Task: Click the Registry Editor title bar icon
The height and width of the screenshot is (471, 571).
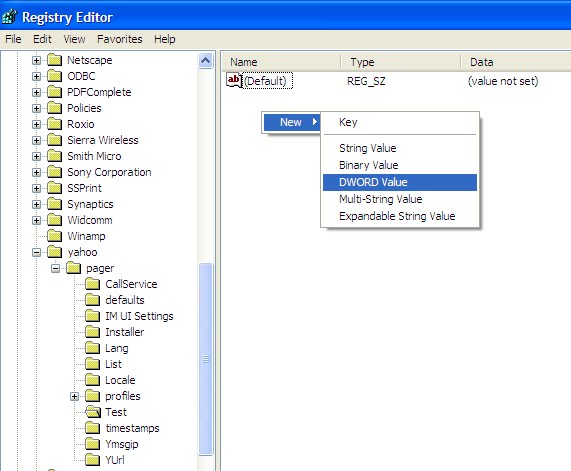Action: (9, 17)
